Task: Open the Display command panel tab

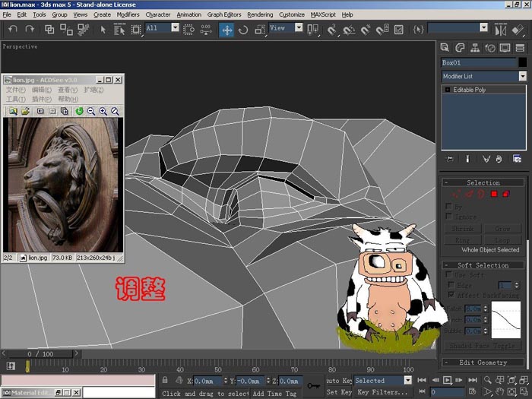Action: click(505, 48)
